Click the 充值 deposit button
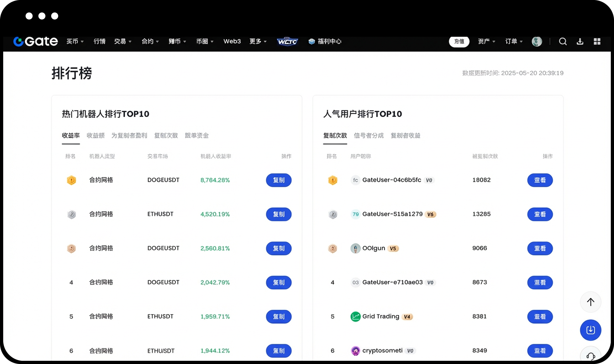This screenshot has width=614, height=364. (459, 42)
